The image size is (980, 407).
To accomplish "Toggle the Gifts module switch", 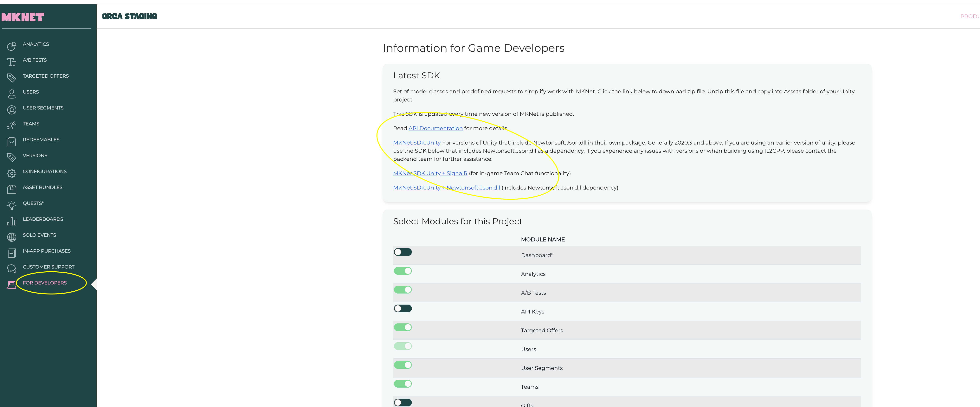I will pyautogui.click(x=403, y=403).
